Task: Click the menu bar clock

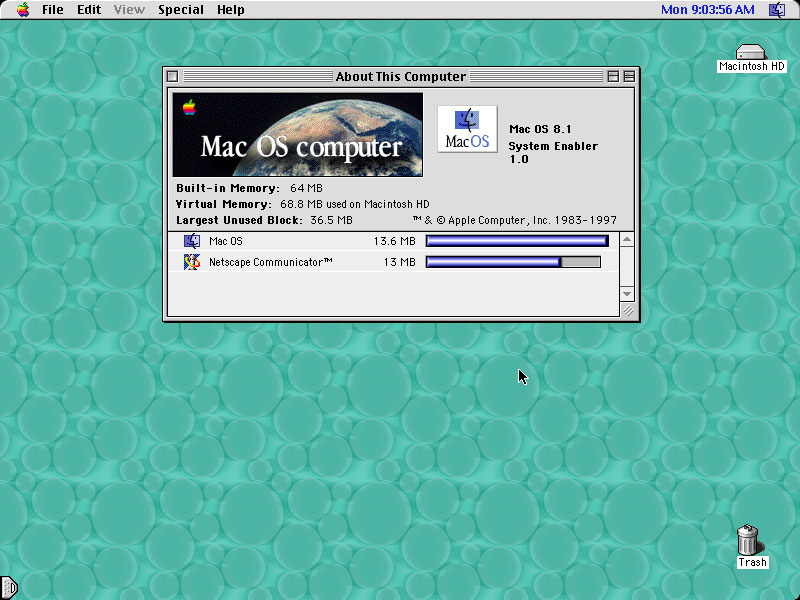Action: tap(707, 10)
